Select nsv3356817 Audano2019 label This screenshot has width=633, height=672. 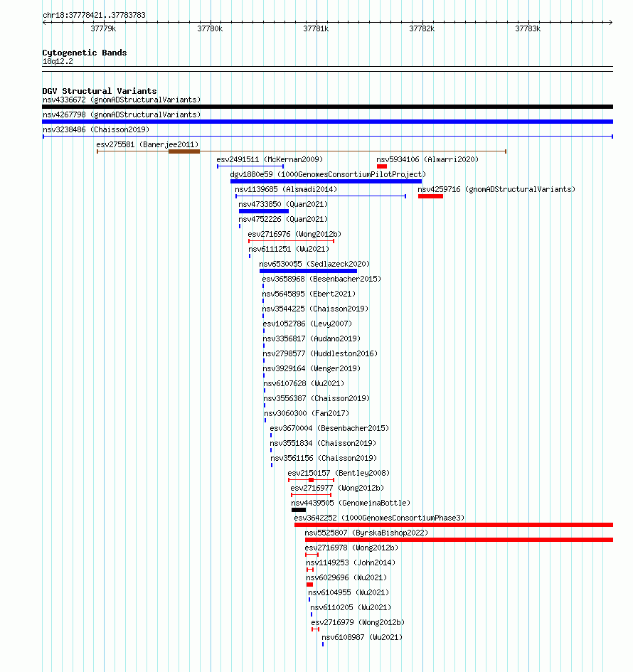[312, 339]
